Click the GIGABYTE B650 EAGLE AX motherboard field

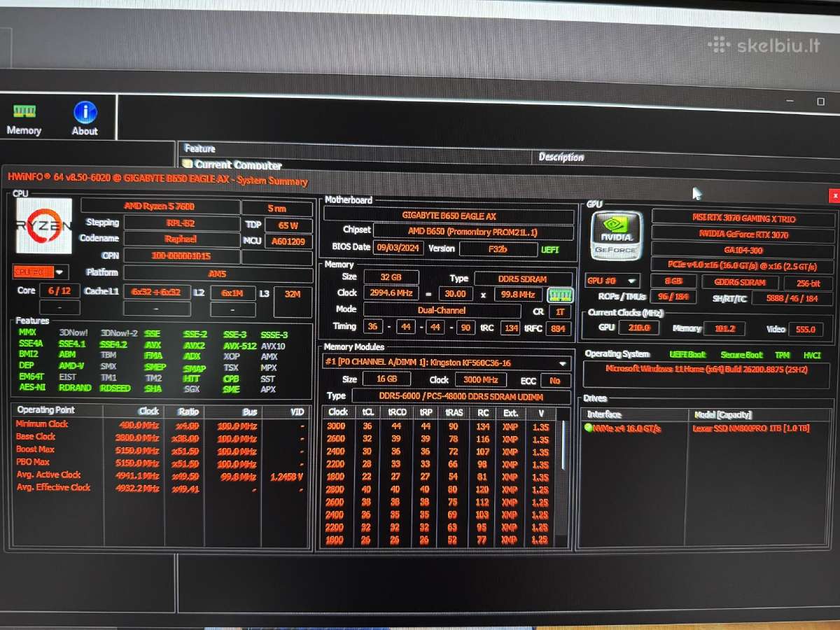(449, 216)
